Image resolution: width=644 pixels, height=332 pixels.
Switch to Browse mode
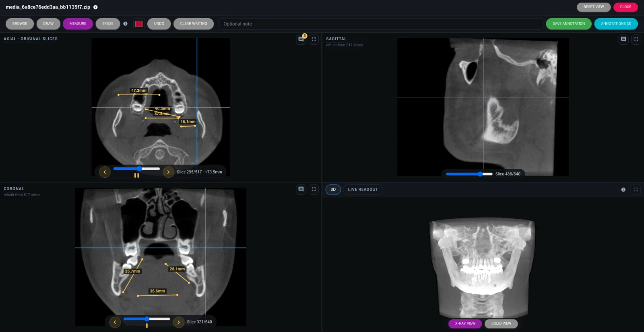[x=20, y=24]
